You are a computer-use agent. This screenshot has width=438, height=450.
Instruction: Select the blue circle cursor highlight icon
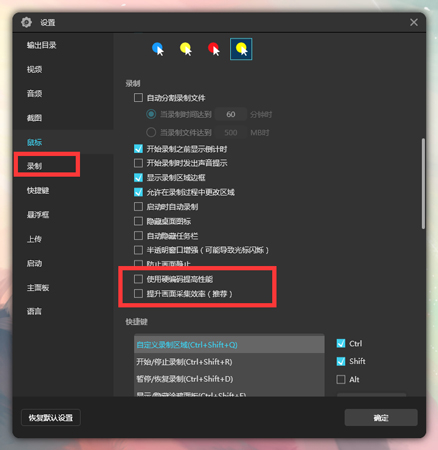pos(158,49)
